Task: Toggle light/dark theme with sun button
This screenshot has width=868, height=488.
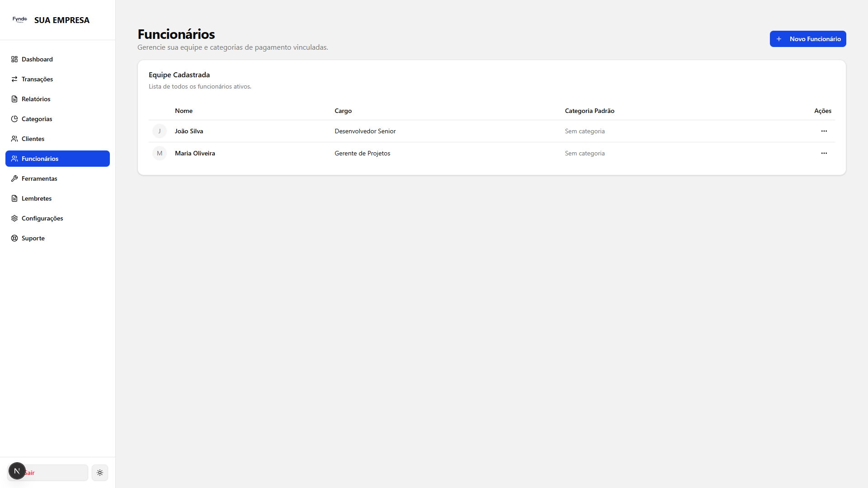Action: pos(100,473)
